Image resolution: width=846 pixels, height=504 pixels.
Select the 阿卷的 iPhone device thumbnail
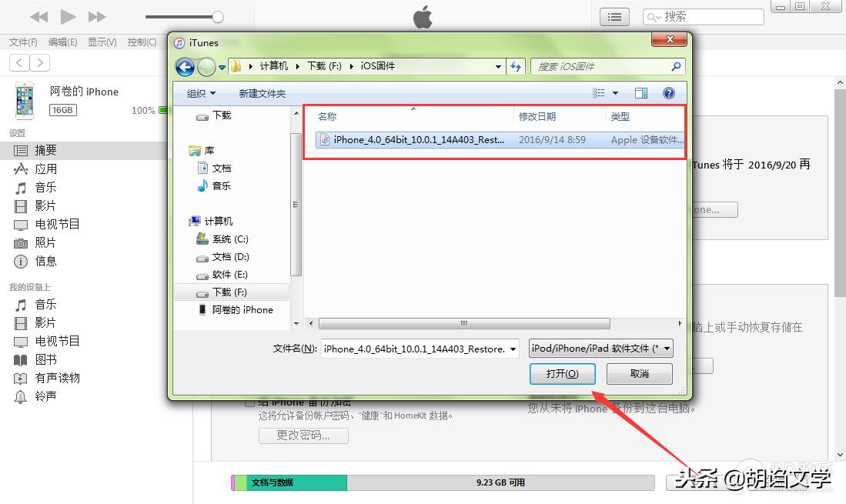click(25, 101)
